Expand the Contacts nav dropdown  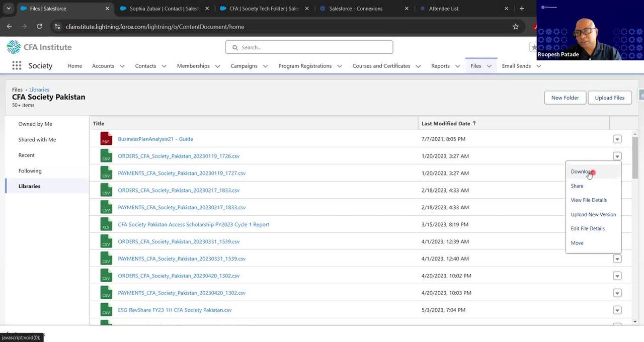coord(164,66)
